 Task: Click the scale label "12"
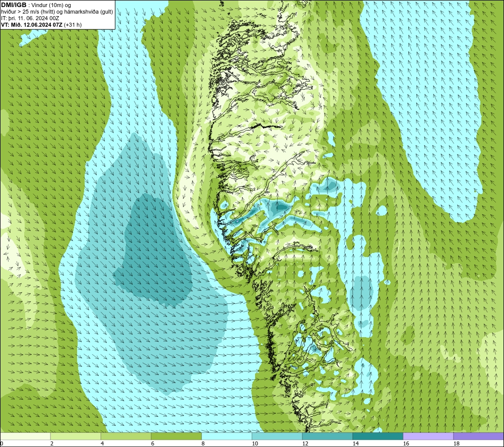tap(305, 444)
